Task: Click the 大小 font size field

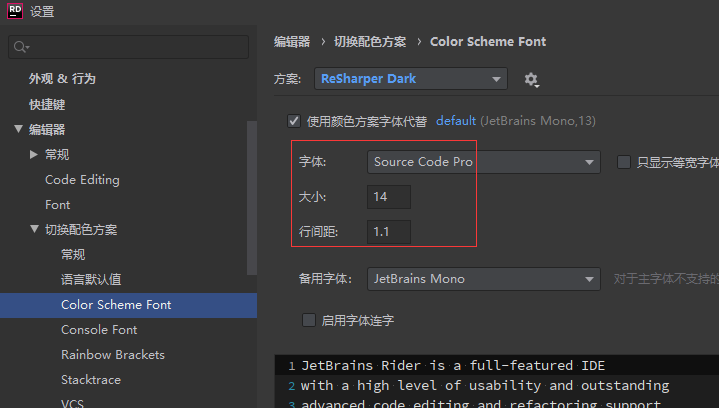Action: click(x=389, y=197)
